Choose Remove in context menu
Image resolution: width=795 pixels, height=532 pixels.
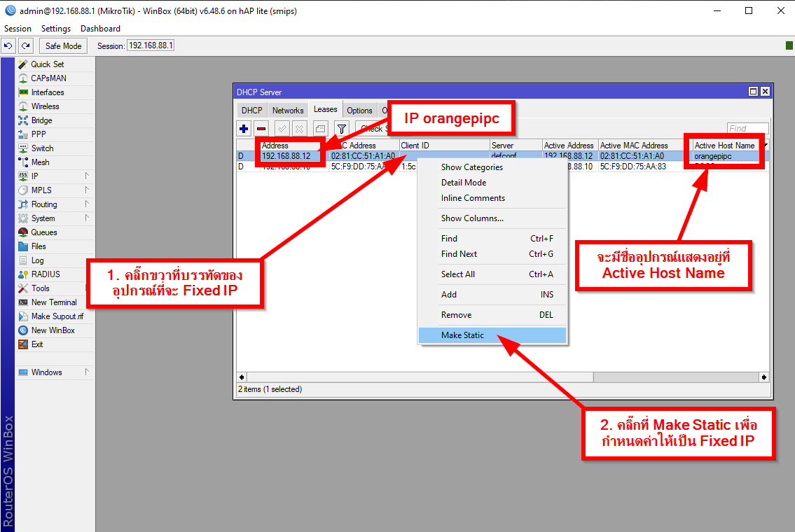[x=492, y=314]
